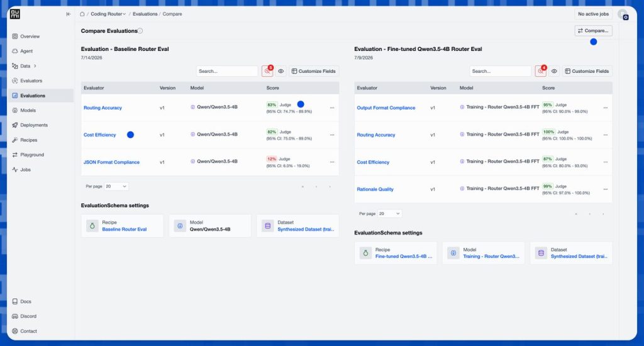Image resolution: width=644 pixels, height=346 pixels.
Task: Click the info icon beside Compare Evaluations
Action: pyautogui.click(x=140, y=31)
